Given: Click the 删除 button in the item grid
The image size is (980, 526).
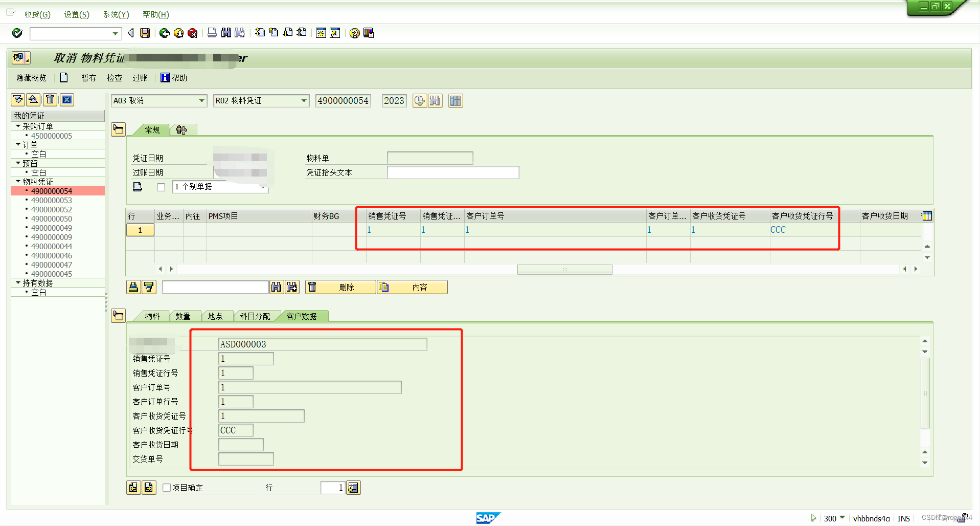Looking at the screenshot, I should pyautogui.click(x=340, y=287).
